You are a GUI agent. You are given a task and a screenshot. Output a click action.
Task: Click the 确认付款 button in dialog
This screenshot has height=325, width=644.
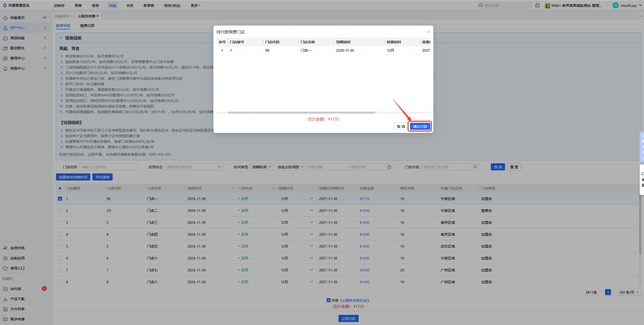[420, 126]
